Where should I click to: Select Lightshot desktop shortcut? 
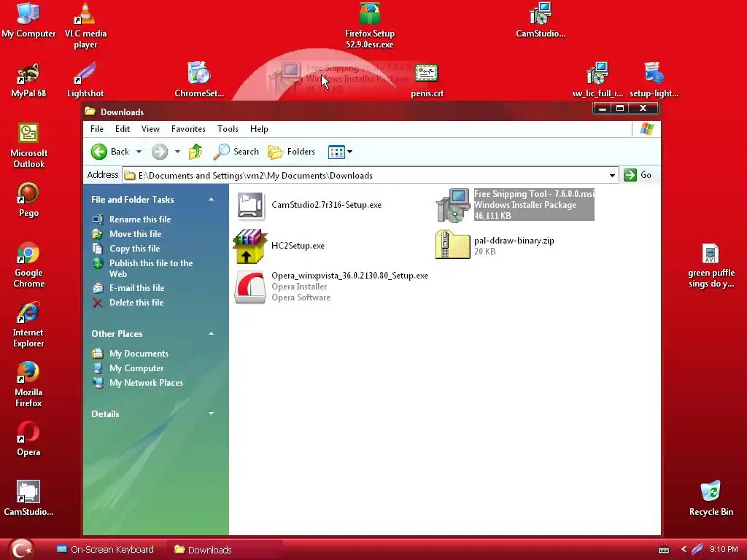[85, 80]
